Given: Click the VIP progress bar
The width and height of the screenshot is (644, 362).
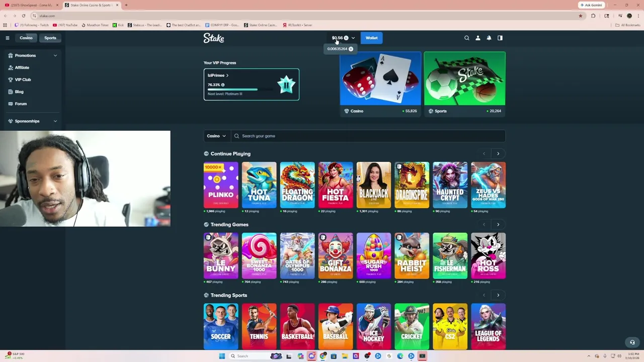Looking at the screenshot, I should [x=240, y=89].
